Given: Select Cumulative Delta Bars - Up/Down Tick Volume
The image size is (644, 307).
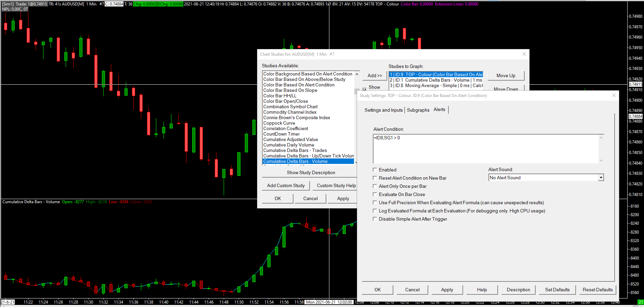Looking at the screenshot, I should click(x=308, y=156).
